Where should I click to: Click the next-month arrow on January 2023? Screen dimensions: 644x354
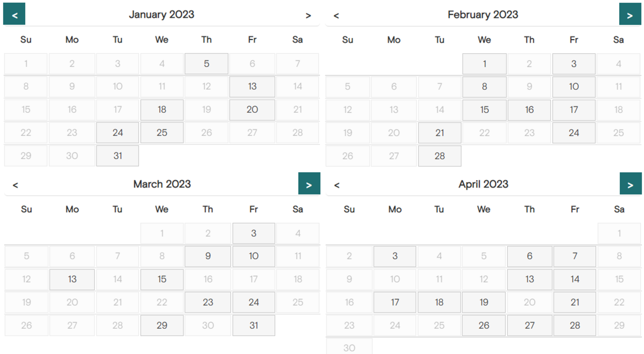pos(309,15)
